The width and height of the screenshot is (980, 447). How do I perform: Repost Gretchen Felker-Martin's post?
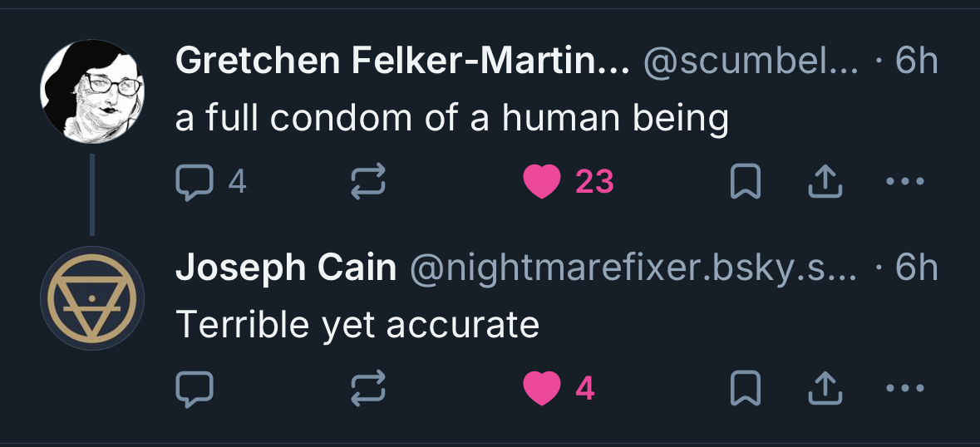click(368, 182)
